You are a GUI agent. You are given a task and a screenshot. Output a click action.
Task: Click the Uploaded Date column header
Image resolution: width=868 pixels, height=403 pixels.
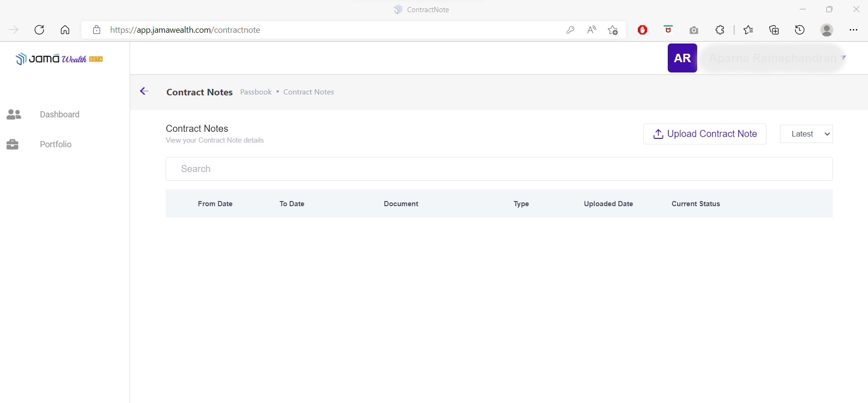click(x=608, y=204)
